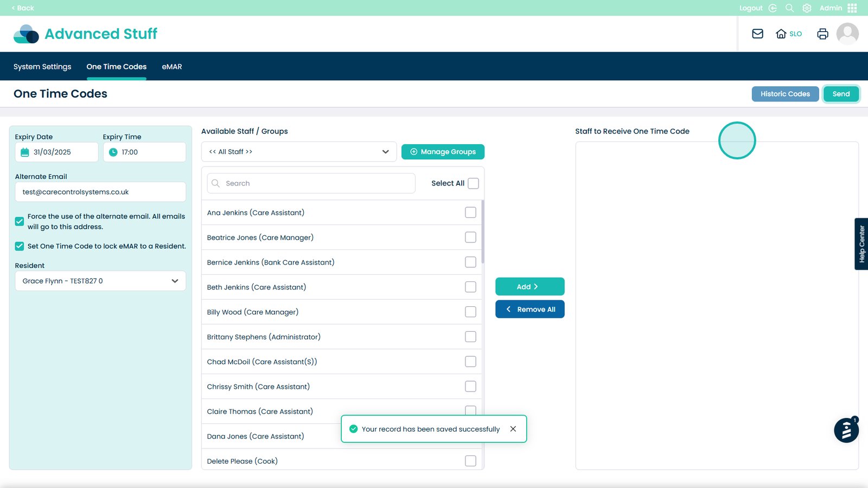Image resolution: width=868 pixels, height=488 pixels.
Task: Tick the Select All checkbox
Action: coord(473,183)
